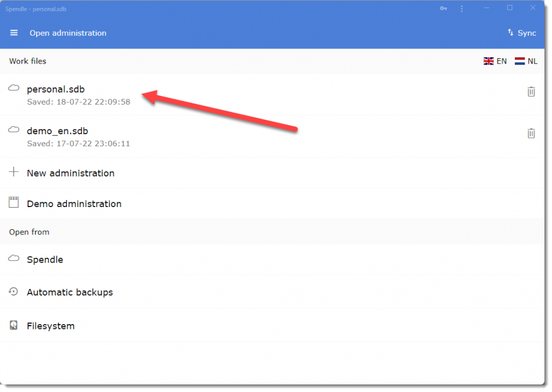
Task: Click the 'Open administration' page title
Action: tap(68, 33)
